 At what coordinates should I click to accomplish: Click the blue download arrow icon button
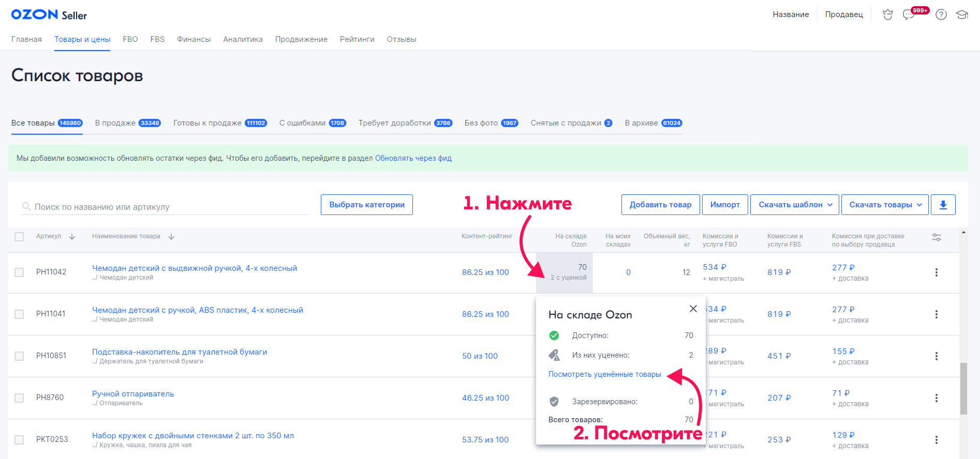(943, 205)
